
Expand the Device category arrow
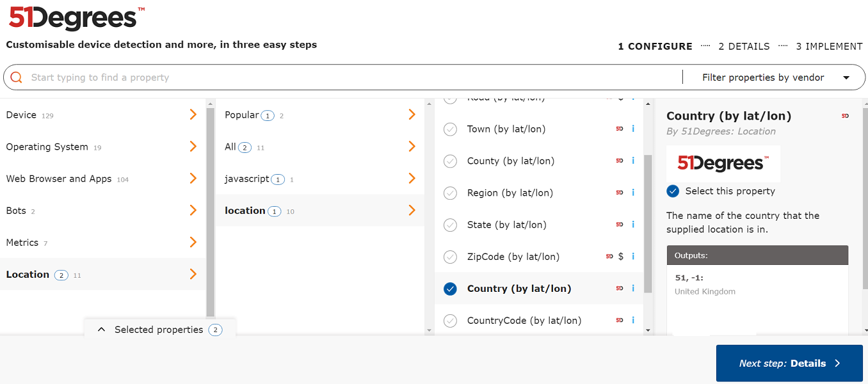[x=193, y=115]
